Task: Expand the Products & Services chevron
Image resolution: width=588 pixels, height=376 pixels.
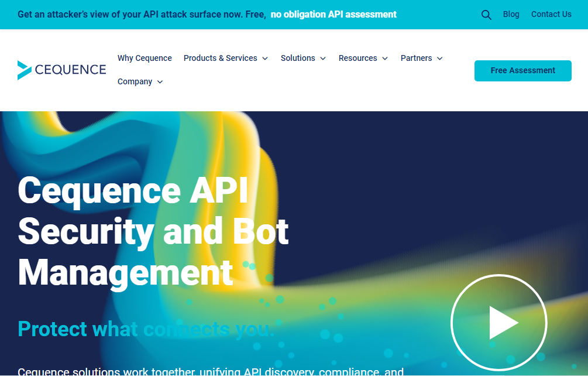Action: tap(265, 59)
